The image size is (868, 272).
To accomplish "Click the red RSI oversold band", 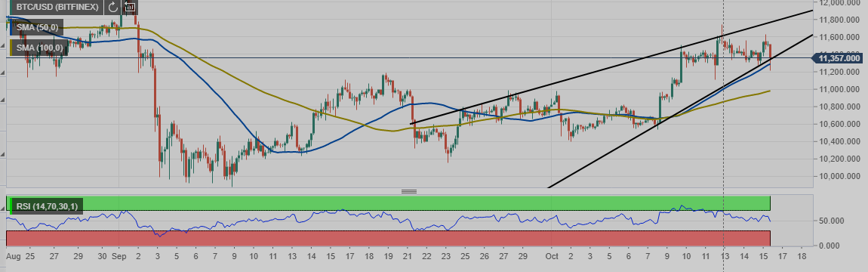I will (388, 238).
